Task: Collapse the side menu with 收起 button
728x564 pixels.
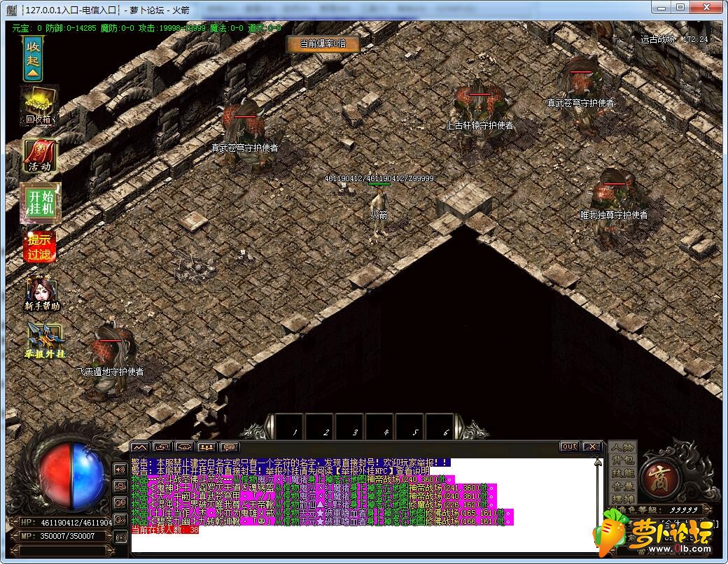Action: point(32,59)
